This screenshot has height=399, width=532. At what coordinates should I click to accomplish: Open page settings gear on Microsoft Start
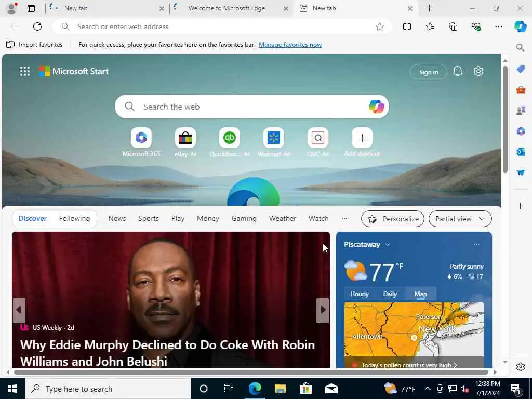(478, 71)
